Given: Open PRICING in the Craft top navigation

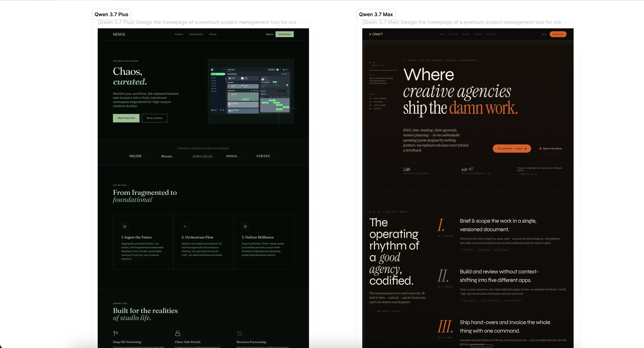Looking at the screenshot, I should tap(478, 34).
